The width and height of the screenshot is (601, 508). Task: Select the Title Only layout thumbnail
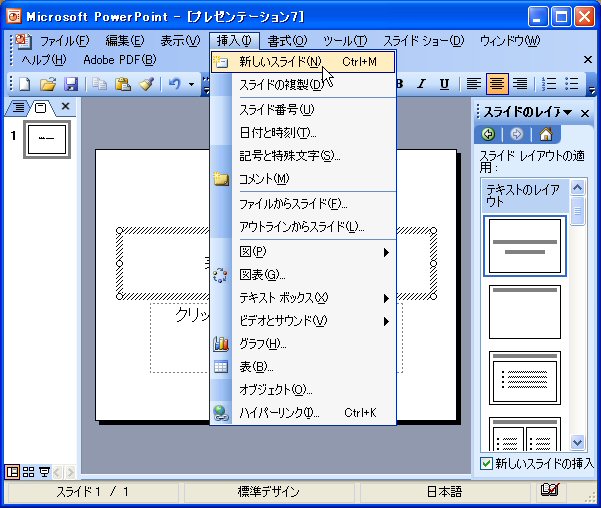coord(525,312)
